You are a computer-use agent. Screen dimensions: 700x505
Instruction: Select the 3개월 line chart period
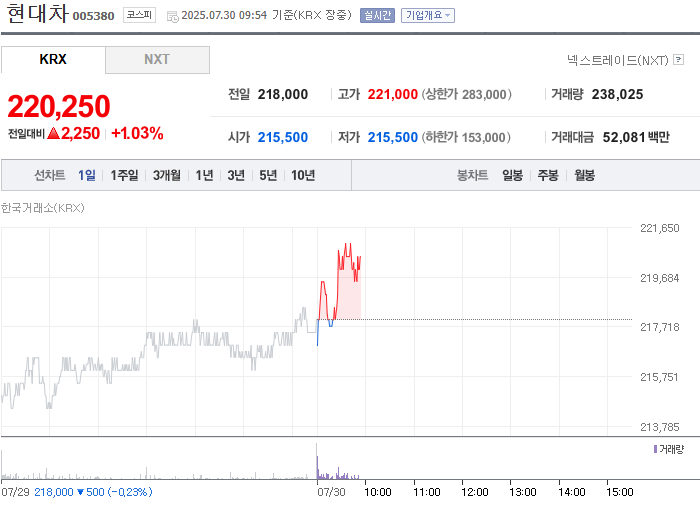tap(167, 175)
